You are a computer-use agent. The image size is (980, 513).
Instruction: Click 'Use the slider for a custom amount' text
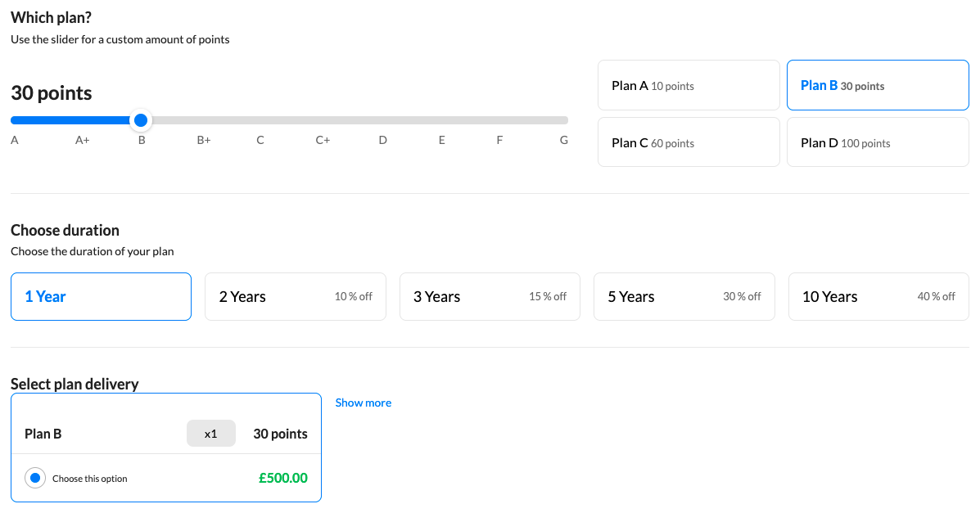[120, 39]
